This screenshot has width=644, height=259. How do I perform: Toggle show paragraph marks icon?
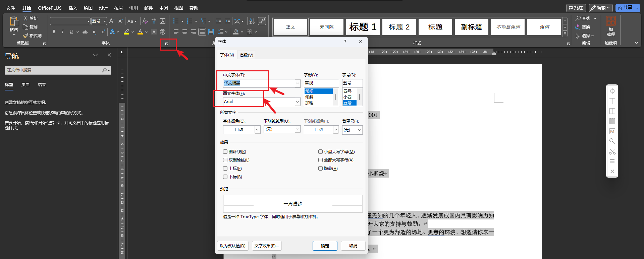pos(262,21)
